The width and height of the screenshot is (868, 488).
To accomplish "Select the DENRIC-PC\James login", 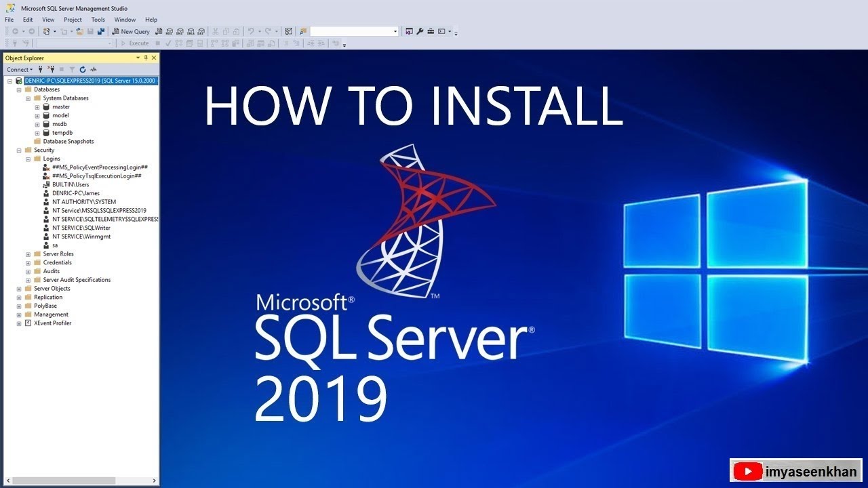I will coord(76,194).
